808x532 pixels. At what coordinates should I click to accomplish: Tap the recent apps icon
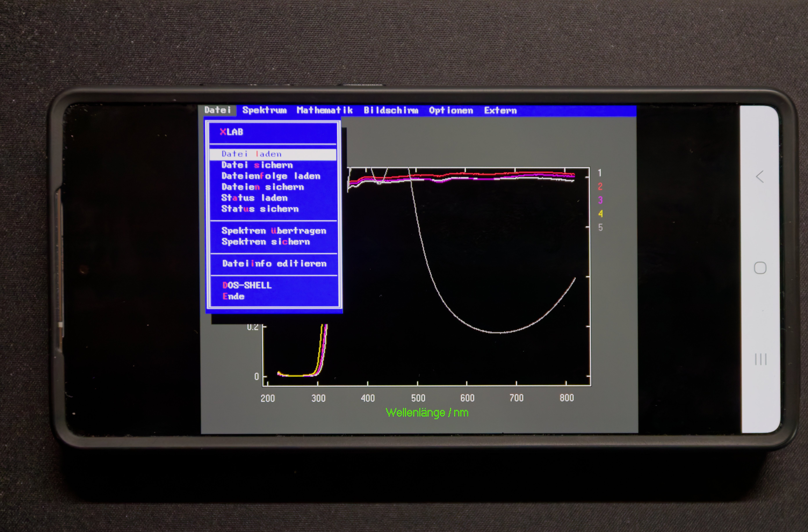pyautogui.click(x=760, y=359)
